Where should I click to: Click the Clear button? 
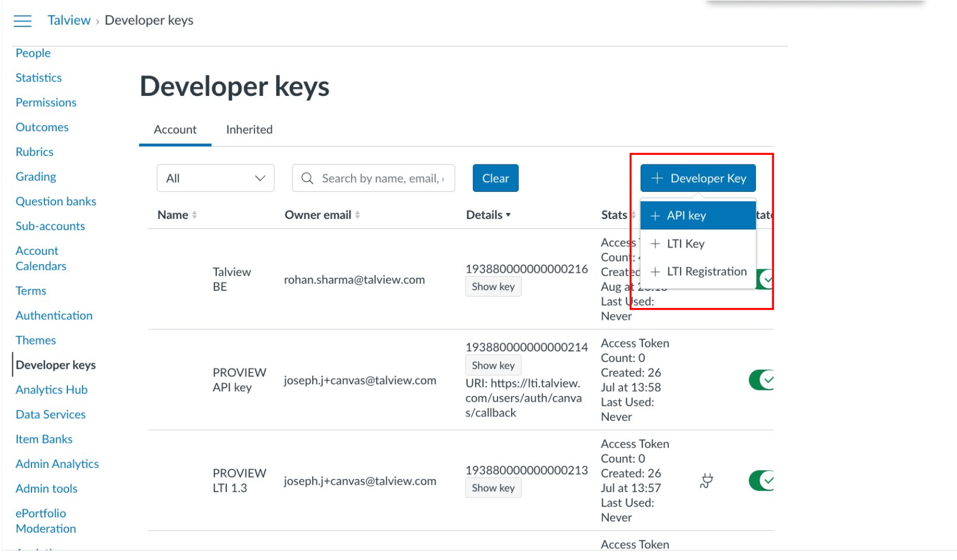point(495,178)
